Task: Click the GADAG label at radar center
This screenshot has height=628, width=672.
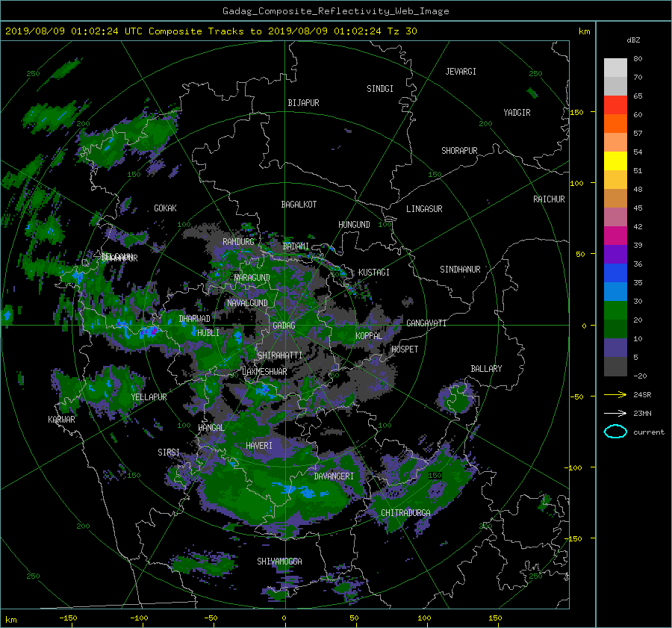Action: [x=284, y=326]
